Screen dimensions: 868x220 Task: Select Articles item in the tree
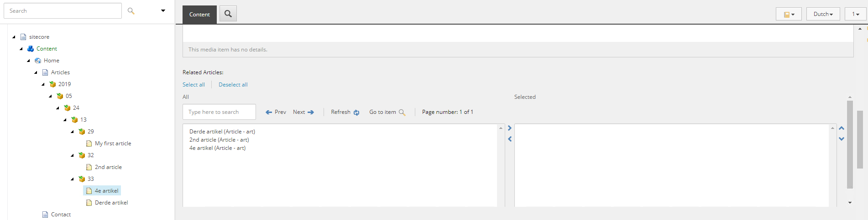tap(60, 72)
